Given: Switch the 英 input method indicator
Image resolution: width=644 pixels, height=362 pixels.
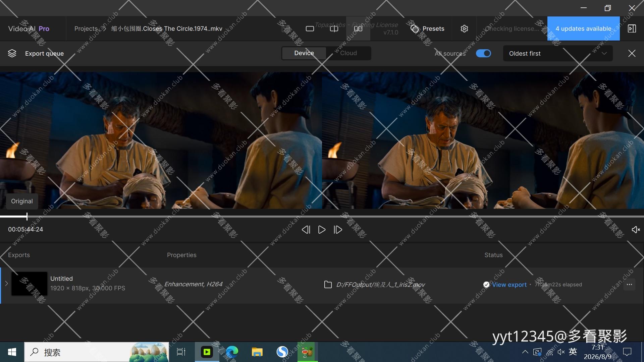Looking at the screenshot, I should click(573, 352).
